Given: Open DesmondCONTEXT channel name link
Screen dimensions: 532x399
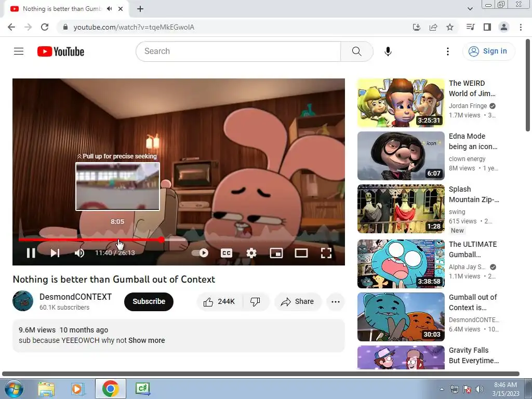Looking at the screenshot, I should (75, 297).
